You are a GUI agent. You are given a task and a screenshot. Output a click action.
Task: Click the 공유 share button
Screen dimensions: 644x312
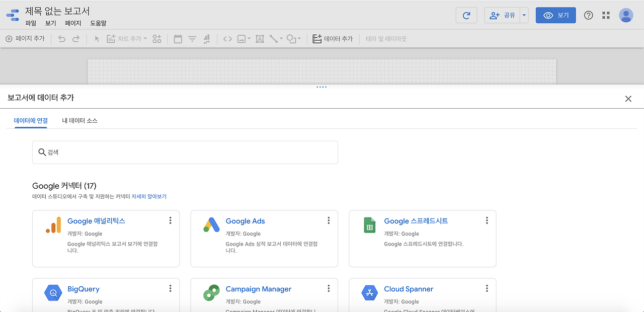click(x=502, y=16)
